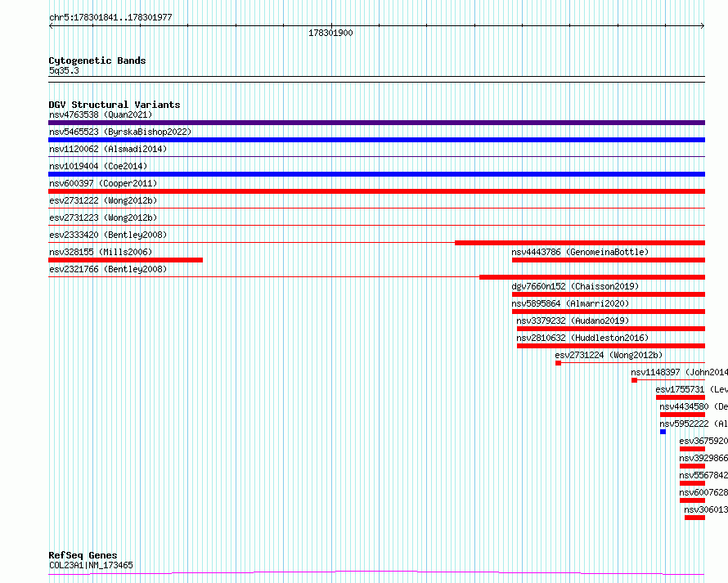Click esv2333420 (Bentley2008) label
Screen dimensions: 728x583
pos(108,235)
